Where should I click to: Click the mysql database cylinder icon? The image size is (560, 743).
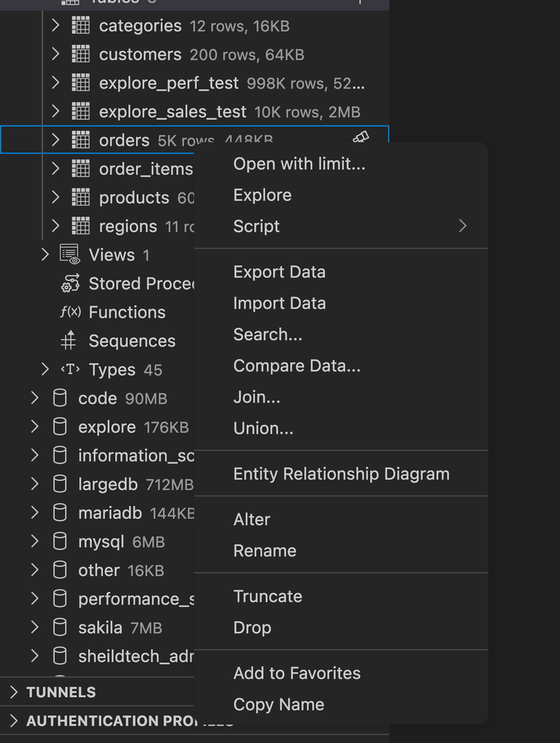pos(60,541)
